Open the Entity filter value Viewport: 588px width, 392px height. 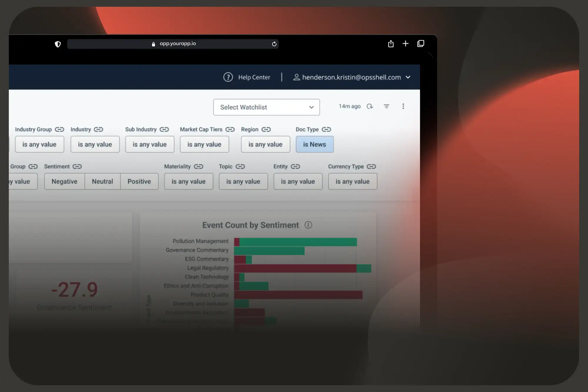pyautogui.click(x=298, y=181)
